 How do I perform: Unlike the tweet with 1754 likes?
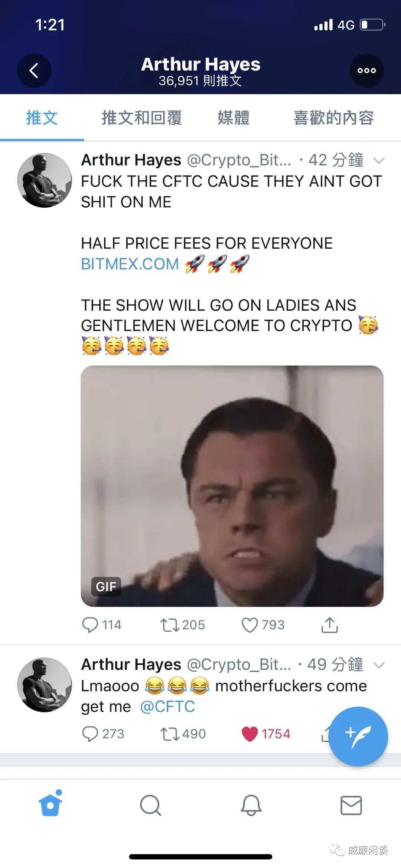click(x=250, y=734)
